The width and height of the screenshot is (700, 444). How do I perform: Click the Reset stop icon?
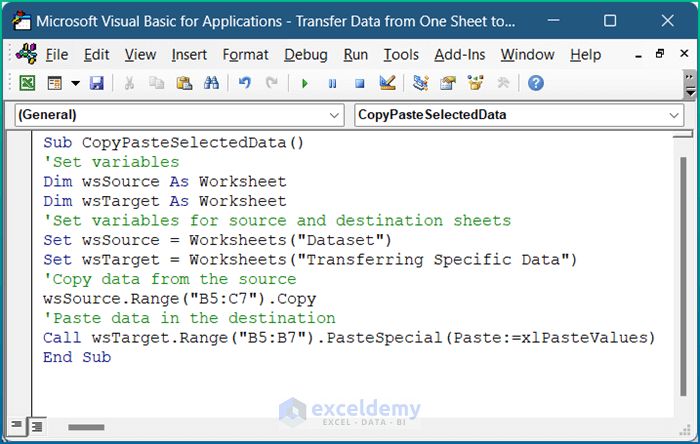click(360, 83)
